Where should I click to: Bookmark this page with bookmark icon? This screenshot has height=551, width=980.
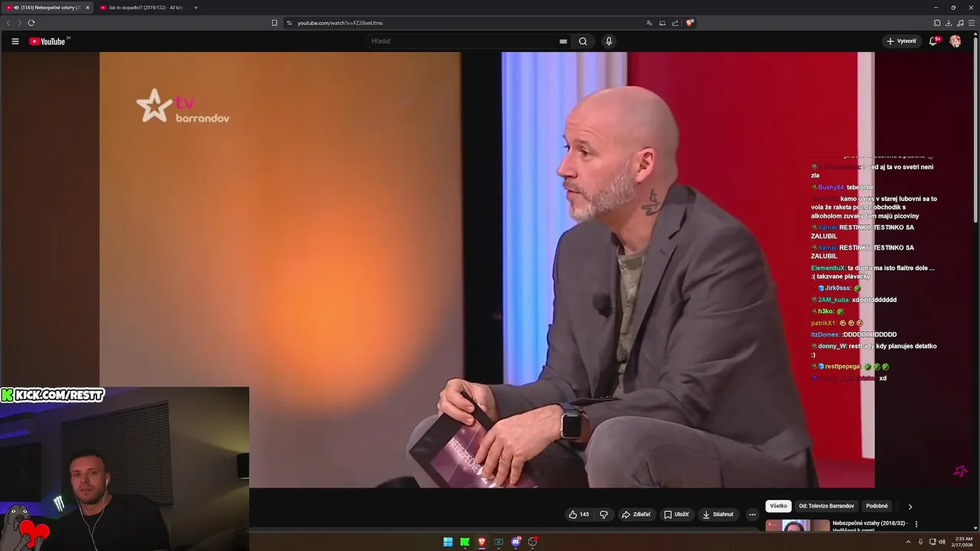pyautogui.click(x=274, y=23)
